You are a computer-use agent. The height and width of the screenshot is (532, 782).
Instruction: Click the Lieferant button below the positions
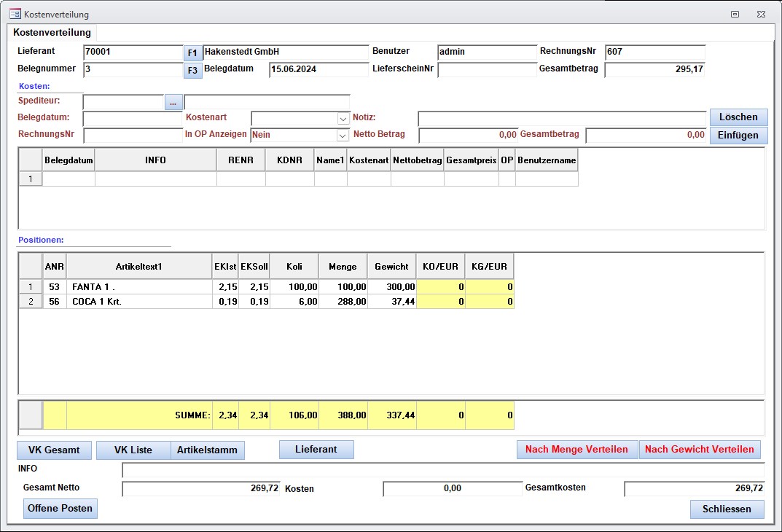[x=316, y=450]
